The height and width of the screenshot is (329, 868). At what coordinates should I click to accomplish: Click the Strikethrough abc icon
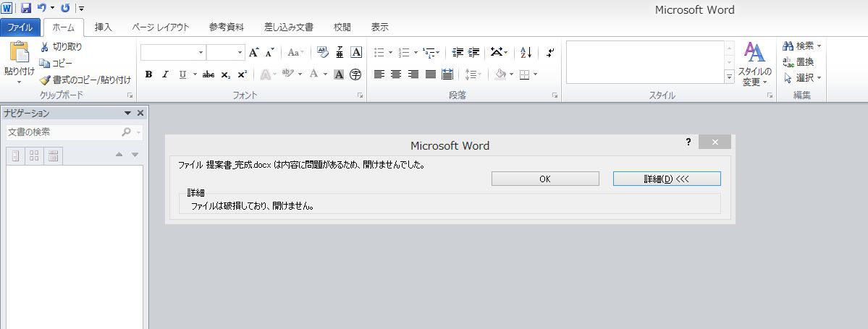pyautogui.click(x=208, y=74)
